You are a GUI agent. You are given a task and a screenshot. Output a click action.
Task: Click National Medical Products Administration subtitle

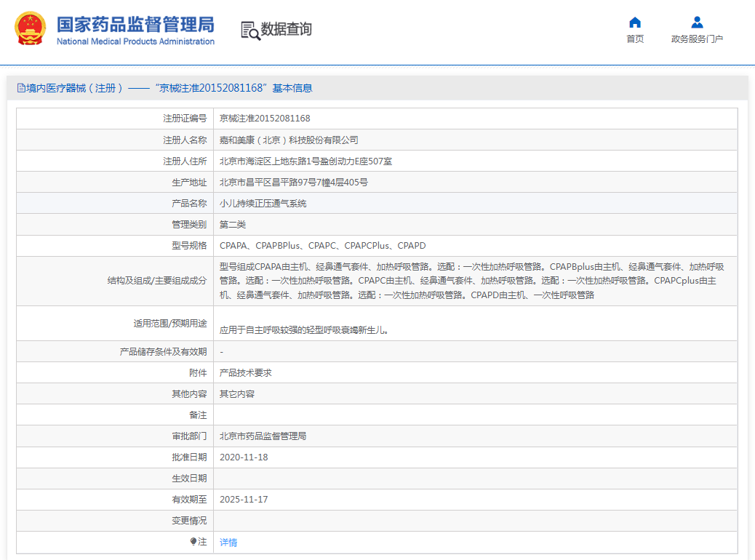coord(135,41)
